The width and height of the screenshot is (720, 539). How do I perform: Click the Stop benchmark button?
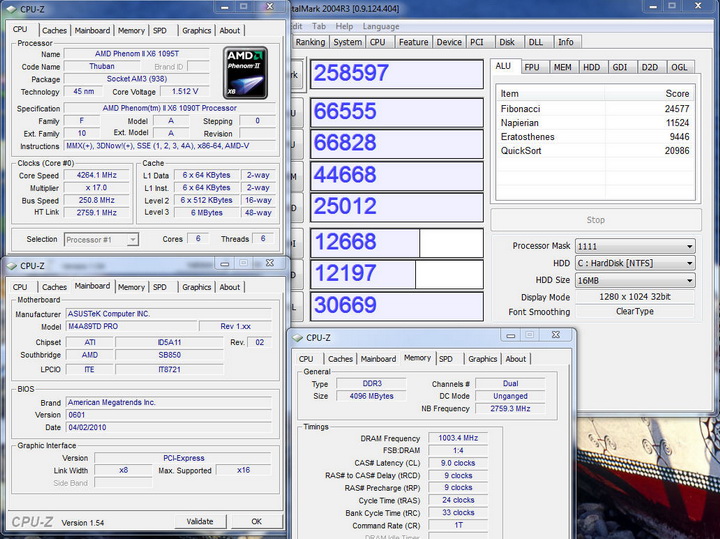596,220
